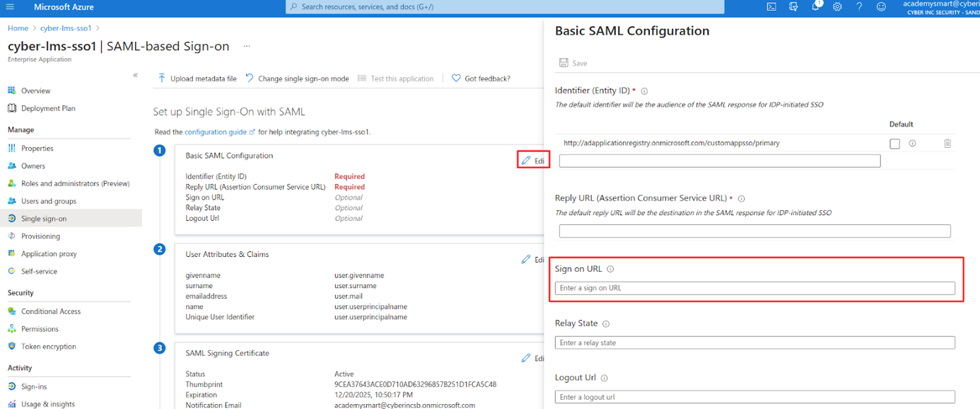This screenshot has width=980, height=409.
Task: Select the user.mail claim value
Action: click(x=350, y=296)
